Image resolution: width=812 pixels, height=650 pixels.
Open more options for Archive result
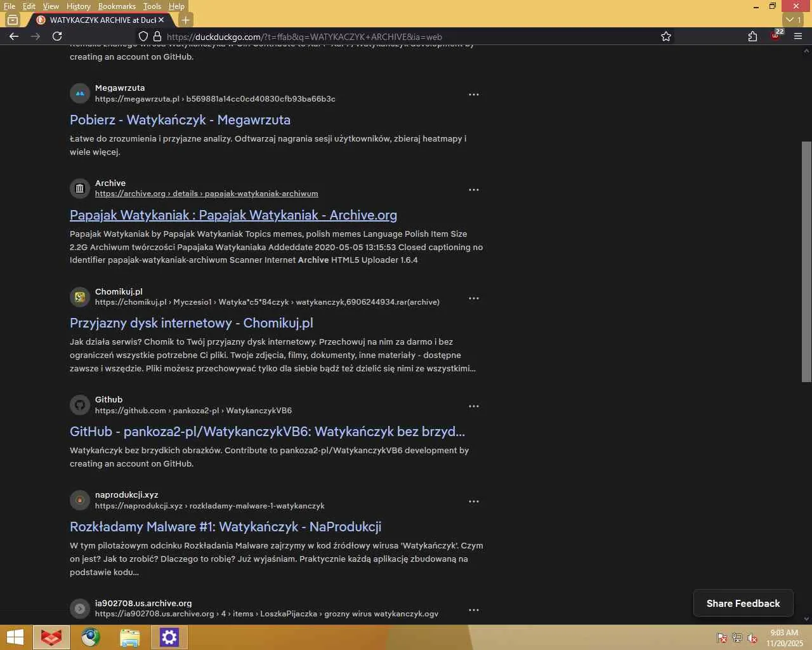474,190
